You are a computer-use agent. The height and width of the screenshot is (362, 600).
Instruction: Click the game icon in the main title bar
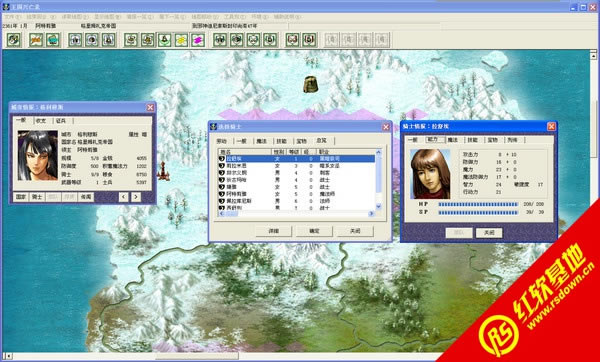(6, 7)
